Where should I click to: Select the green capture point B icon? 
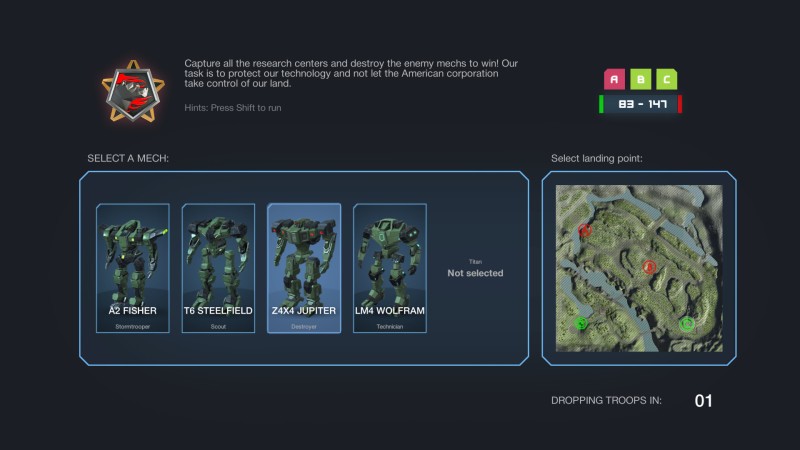[640, 79]
